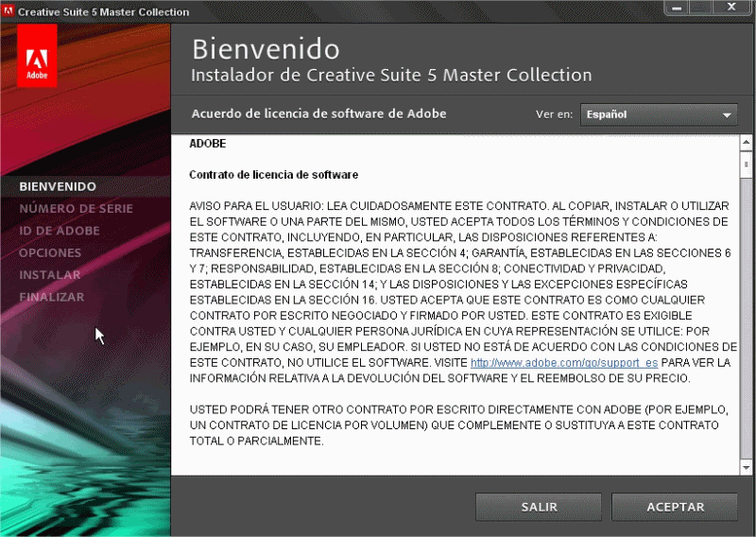Viewport: 756px width, 537px height.
Task: Open the adobe.com/go/support_es link
Action: (564, 362)
